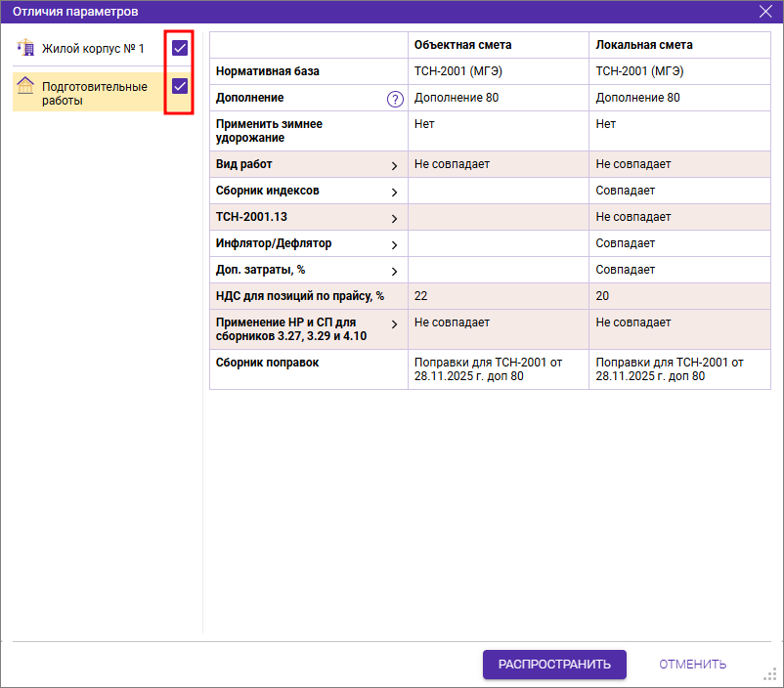Expand Применение НР и СП row

coord(394,323)
